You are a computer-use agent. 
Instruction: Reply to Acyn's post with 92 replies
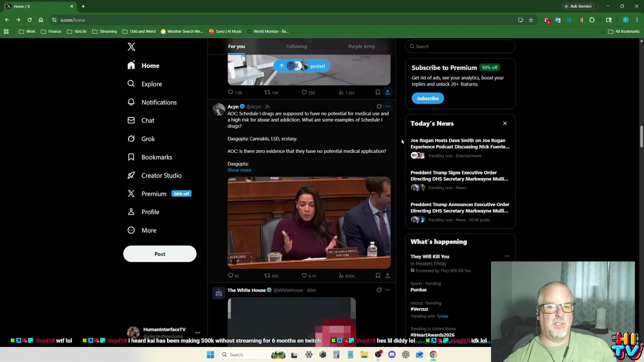(233, 276)
